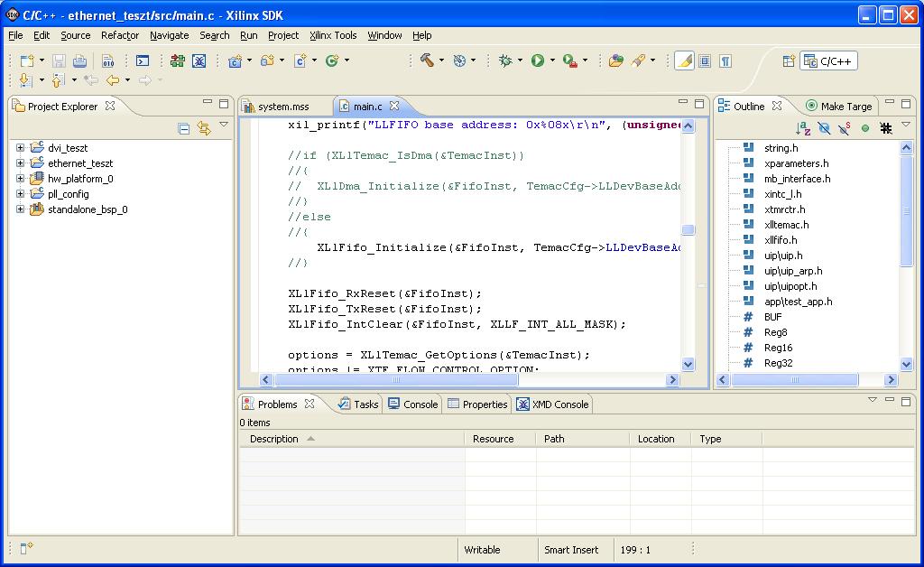
Task: Click the External Tools run icon
Action: [570, 60]
